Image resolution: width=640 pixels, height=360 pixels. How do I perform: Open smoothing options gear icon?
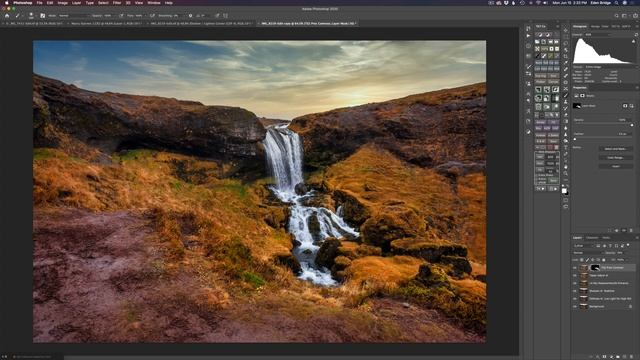pos(190,16)
